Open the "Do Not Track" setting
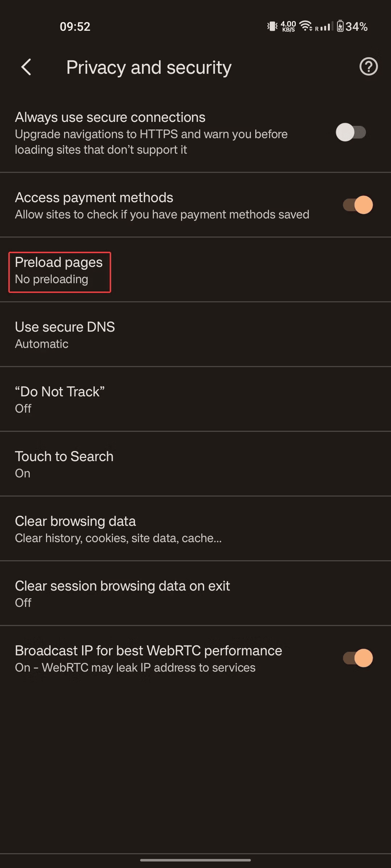The width and height of the screenshot is (391, 868). pyautogui.click(x=60, y=399)
